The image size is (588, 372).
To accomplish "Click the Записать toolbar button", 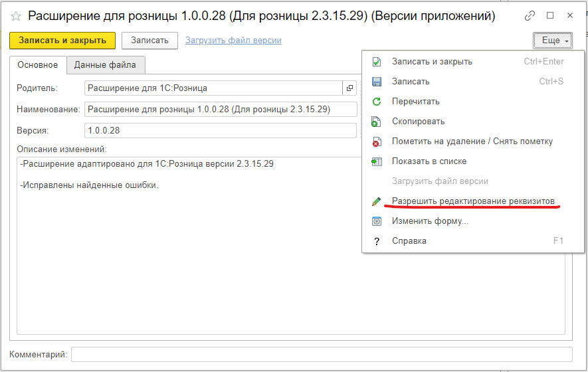I will click(x=149, y=41).
